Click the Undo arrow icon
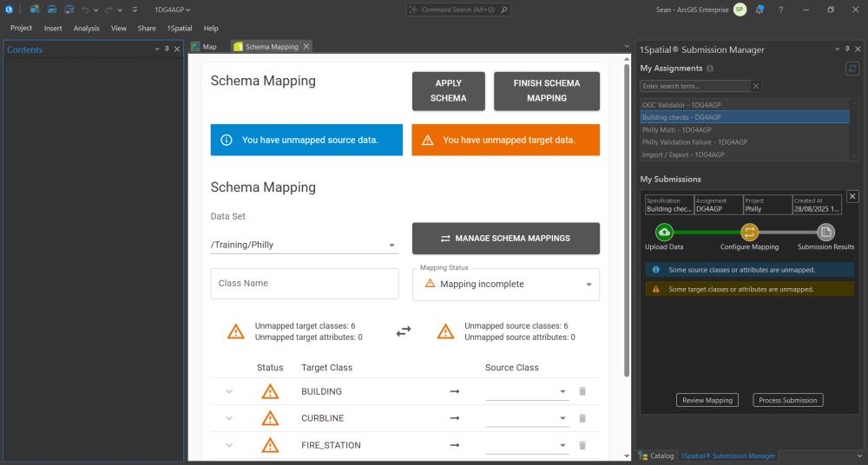This screenshot has width=868, height=465. pos(85,10)
